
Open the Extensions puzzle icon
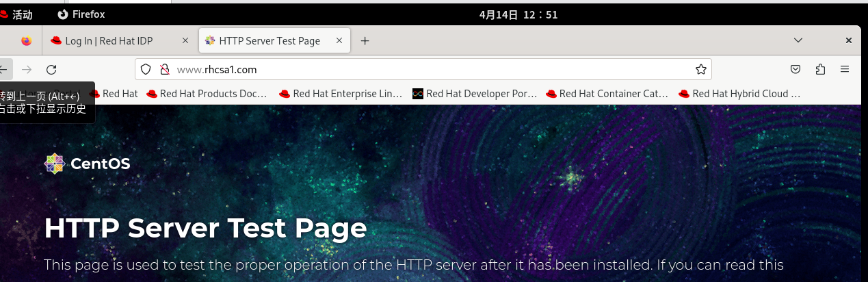820,69
